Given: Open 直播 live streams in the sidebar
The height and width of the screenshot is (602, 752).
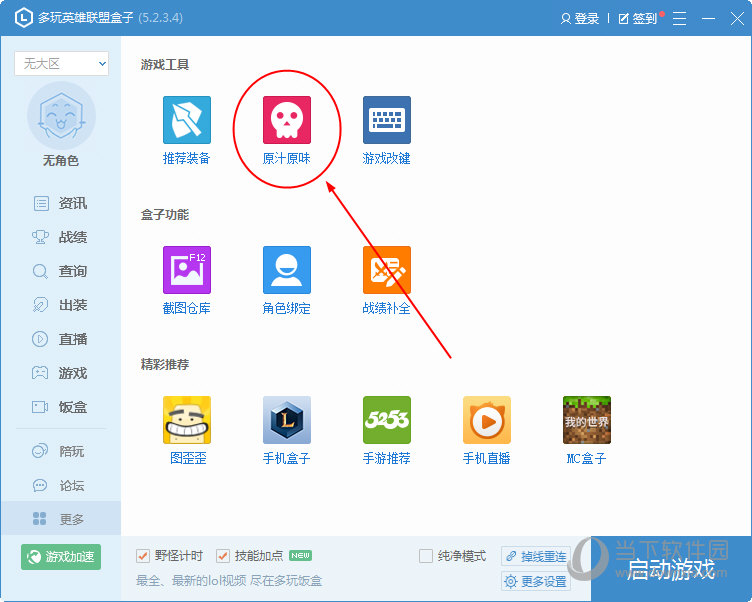Looking at the screenshot, I should click(x=60, y=339).
